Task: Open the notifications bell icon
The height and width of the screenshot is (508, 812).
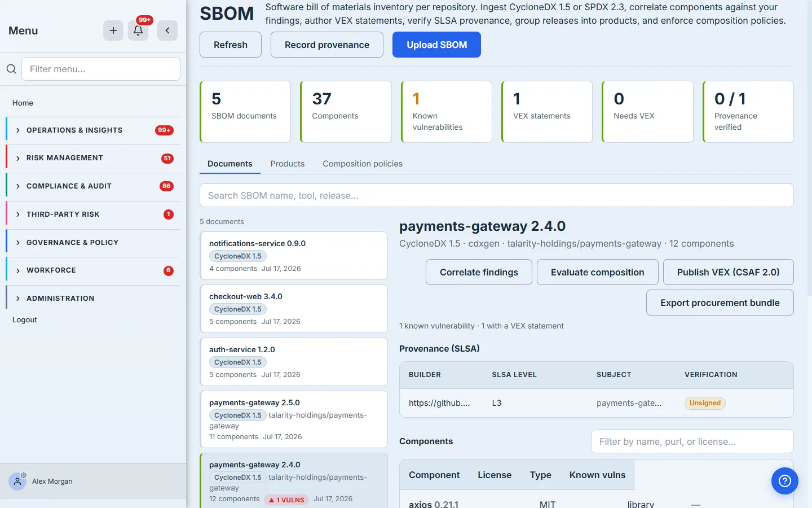Action: click(138, 30)
